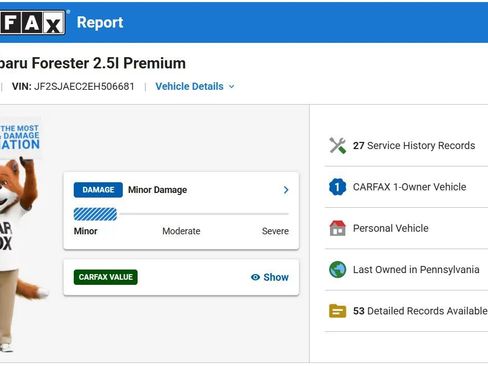Click the yellow folder Detailed Records icon
This screenshot has width=488, height=366.
[x=337, y=311]
